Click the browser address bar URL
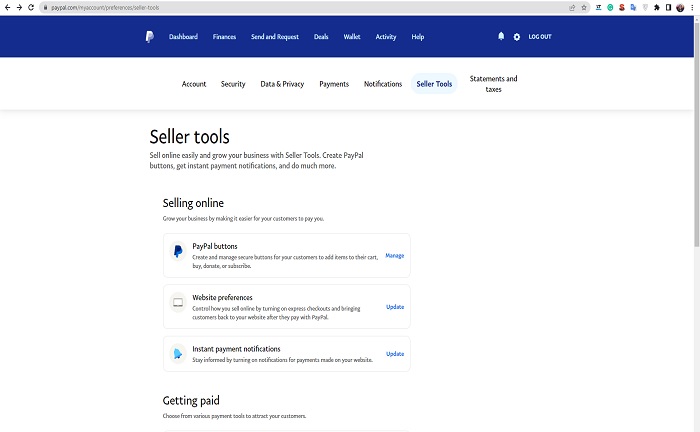The width and height of the screenshot is (700, 432). click(105, 8)
